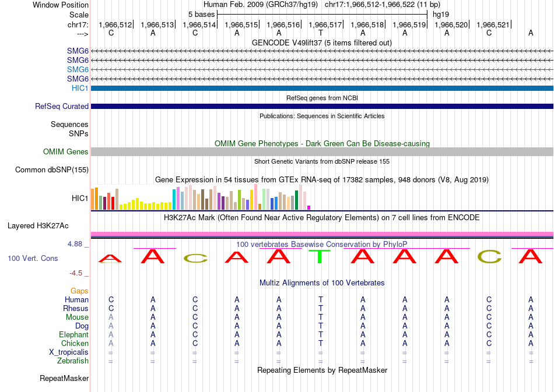The width and height of the screenshot is (554, 392).
Task: Click the Sequences track label
Action: [x=69, y=124]
